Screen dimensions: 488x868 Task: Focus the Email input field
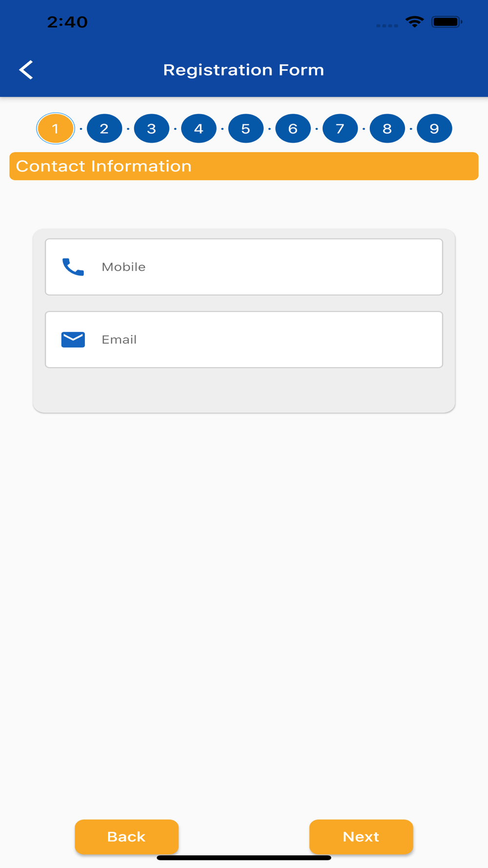pos(244,339)
